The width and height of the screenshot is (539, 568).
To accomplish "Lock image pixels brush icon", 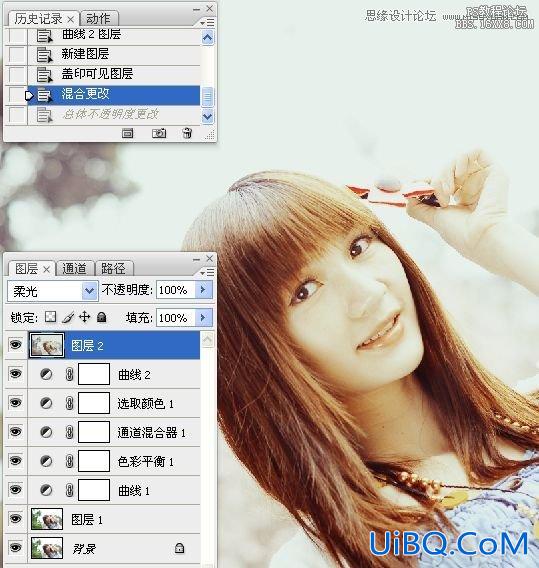I will 68,317.
